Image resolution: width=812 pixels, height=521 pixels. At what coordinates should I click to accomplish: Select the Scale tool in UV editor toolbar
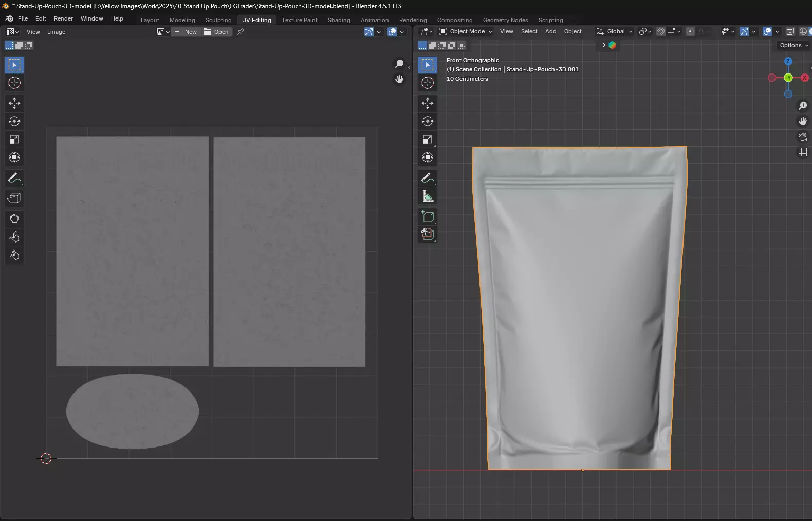(14, 139)
